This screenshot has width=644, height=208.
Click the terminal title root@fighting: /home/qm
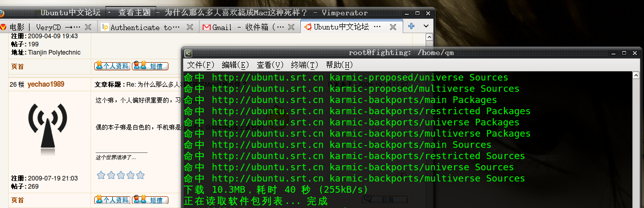pos(401,53)
